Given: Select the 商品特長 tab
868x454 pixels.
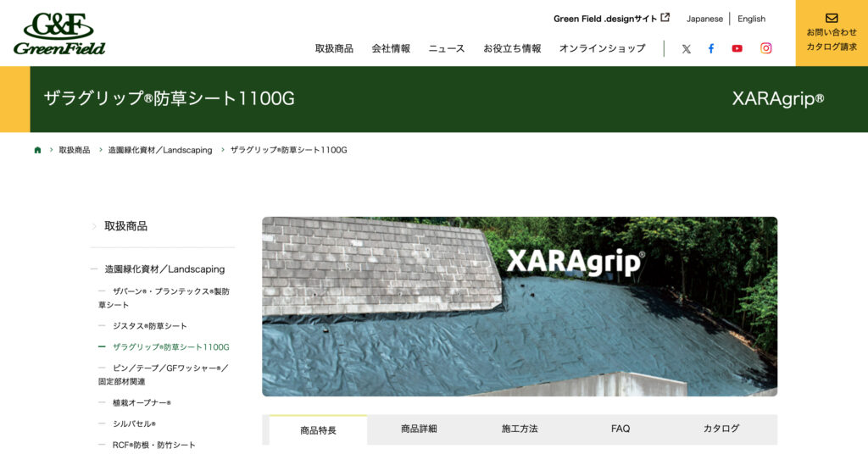Looking at the screenshot, I should pos(319,429).
